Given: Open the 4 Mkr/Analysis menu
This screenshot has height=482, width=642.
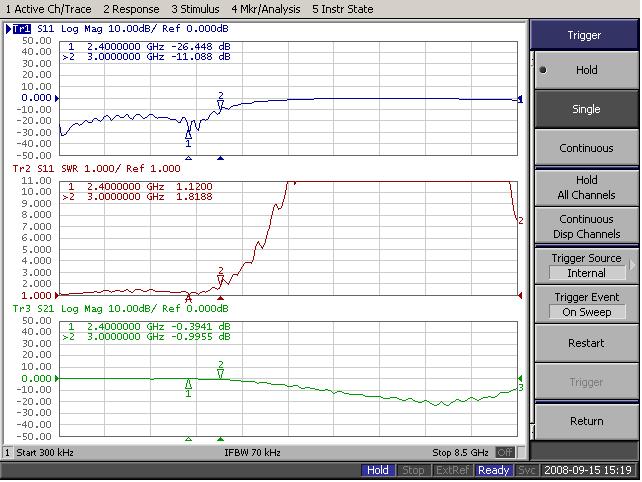Looking at the screenshot, I should pos(265,9).
